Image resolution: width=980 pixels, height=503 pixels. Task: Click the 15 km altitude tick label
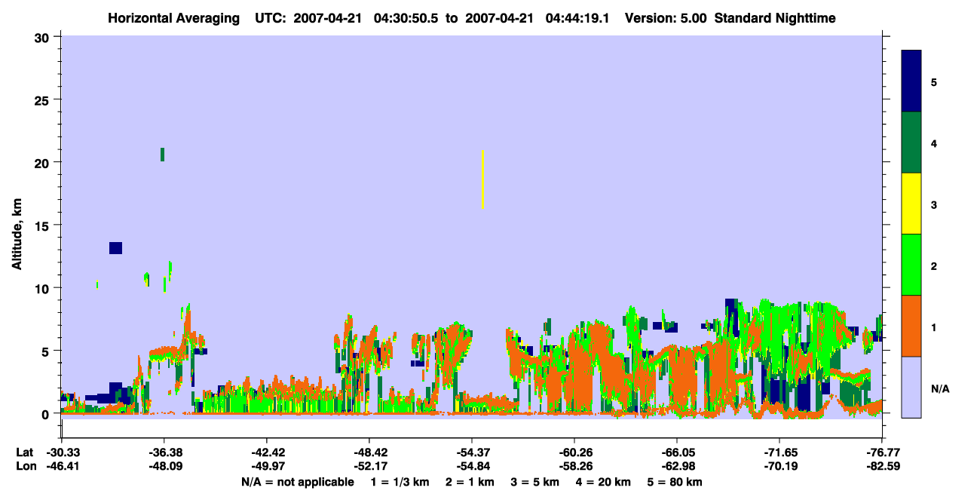[x=44, y=225]
